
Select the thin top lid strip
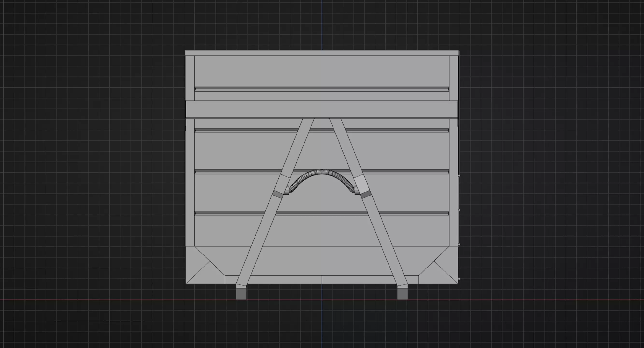[322, 53]
